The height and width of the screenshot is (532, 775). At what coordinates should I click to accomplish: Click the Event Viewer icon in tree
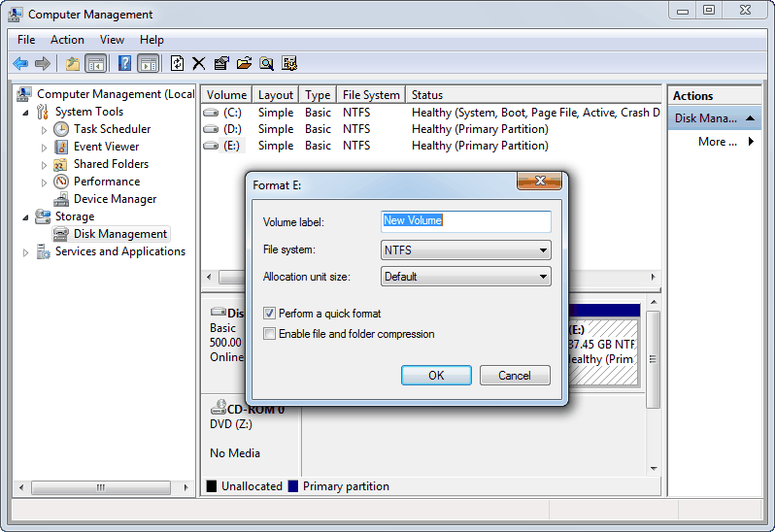point(61,147)
